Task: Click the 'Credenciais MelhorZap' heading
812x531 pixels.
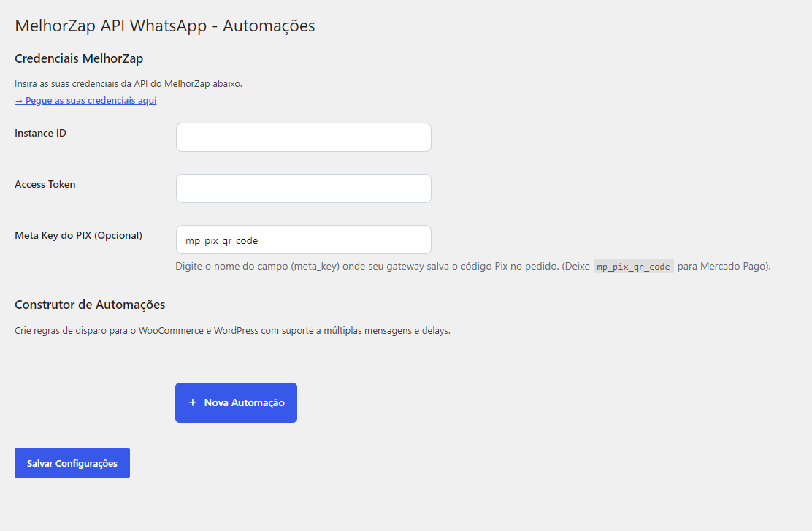Action: pos(79,58)
